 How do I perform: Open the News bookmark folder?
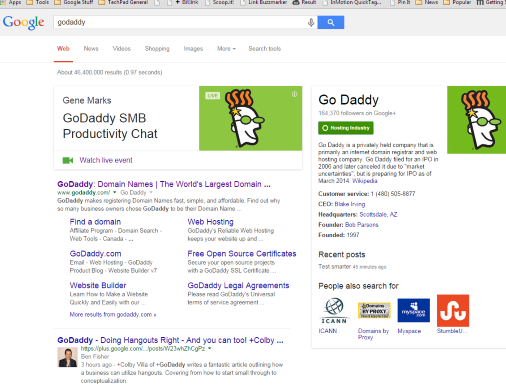tap(427, 2)
